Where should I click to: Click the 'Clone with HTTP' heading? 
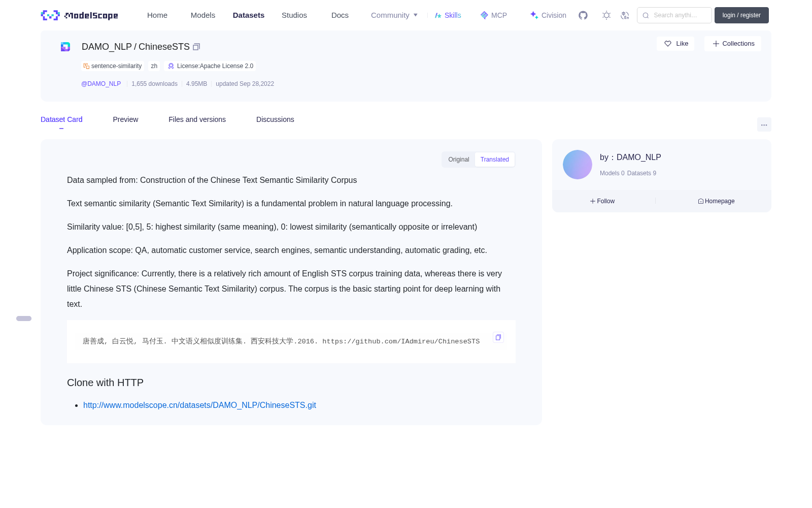pos(105,383)
